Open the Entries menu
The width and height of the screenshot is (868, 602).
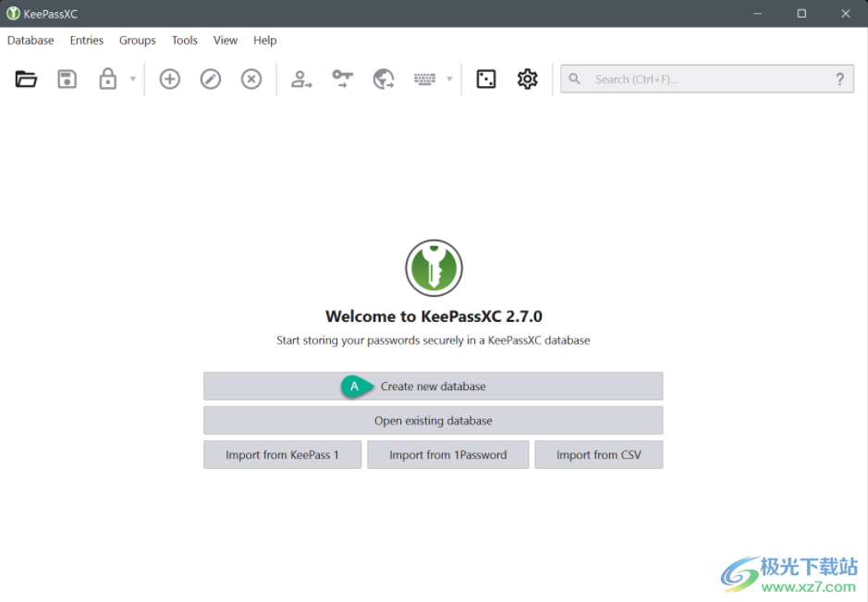click(86, 41)
